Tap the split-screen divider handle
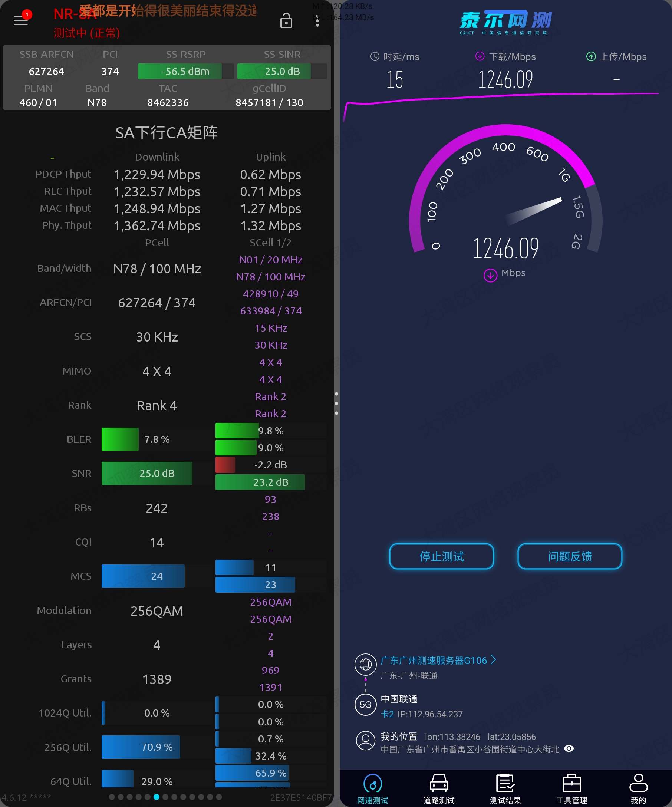 pos(337,403)
